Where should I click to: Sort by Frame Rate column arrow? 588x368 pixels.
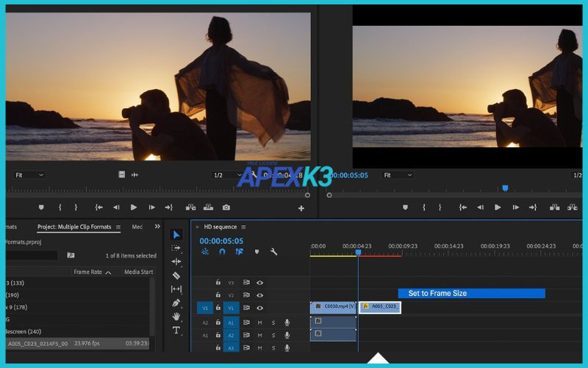click(108, 272)
